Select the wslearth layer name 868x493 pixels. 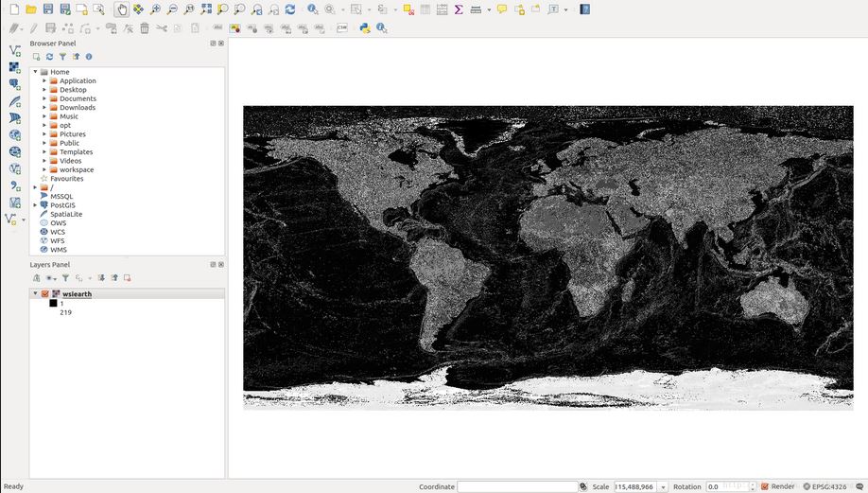pos(77,294)
